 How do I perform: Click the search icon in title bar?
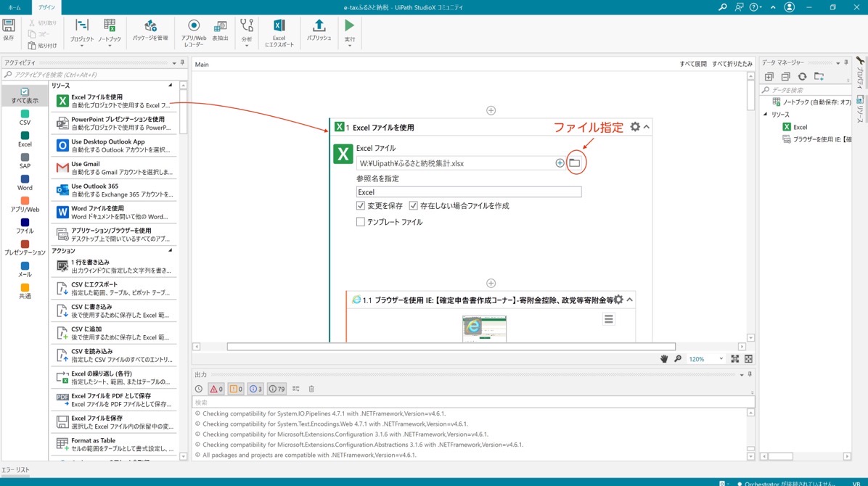click(722, 7)
